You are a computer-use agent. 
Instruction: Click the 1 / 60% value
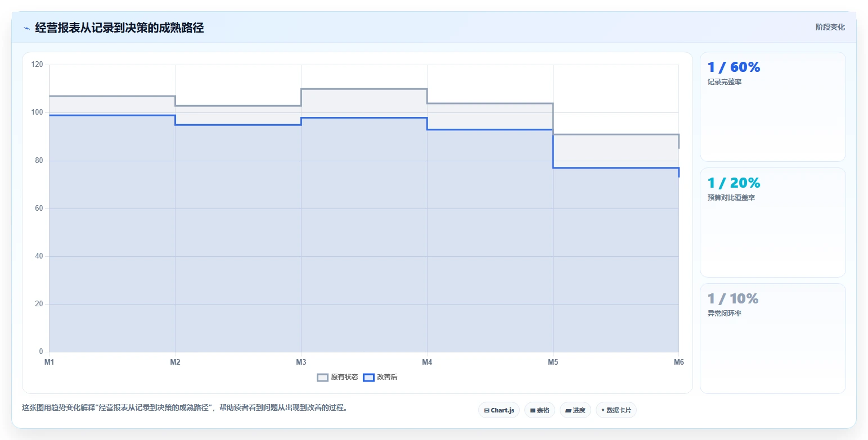pyautogui.click(x=734, y=67)
